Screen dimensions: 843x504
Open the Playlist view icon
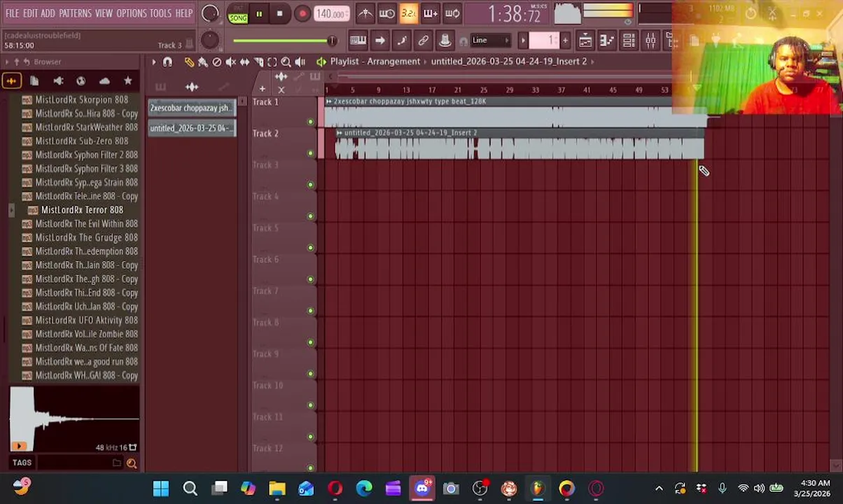coord(585,41)
